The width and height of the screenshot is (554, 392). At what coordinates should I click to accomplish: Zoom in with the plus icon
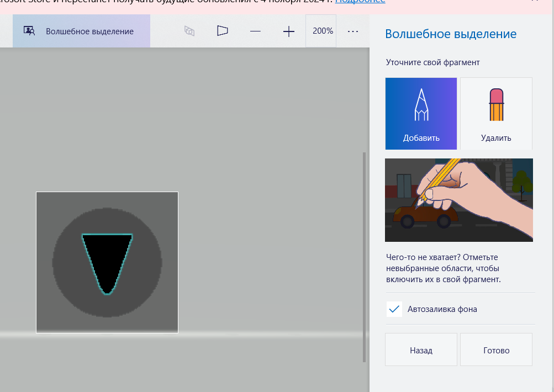click(289, 31)
